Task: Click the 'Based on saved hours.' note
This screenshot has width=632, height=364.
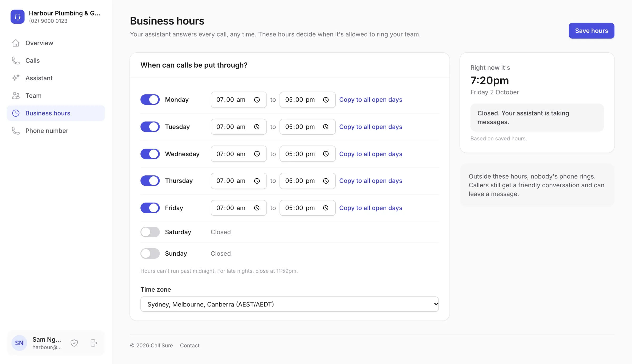Action: (498, 139)
